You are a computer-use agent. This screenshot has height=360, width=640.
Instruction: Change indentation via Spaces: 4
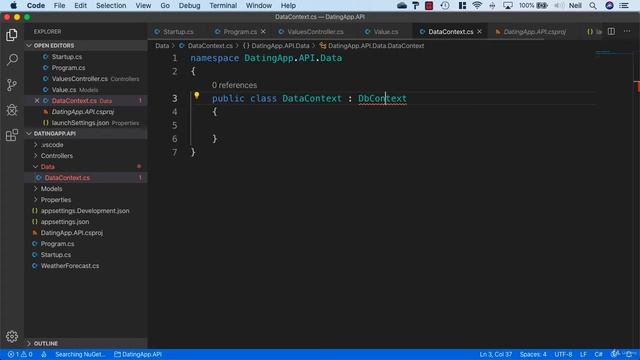(533, 354)
